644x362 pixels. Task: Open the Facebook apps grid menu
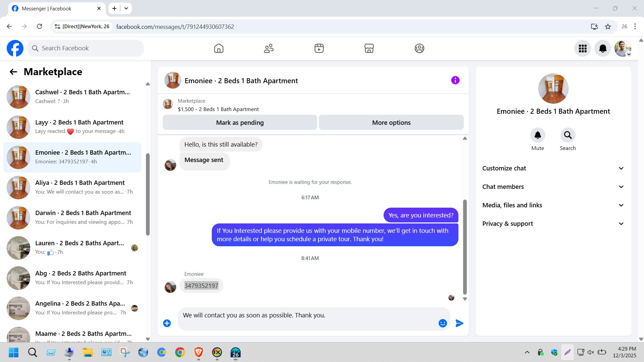point(583,49)
